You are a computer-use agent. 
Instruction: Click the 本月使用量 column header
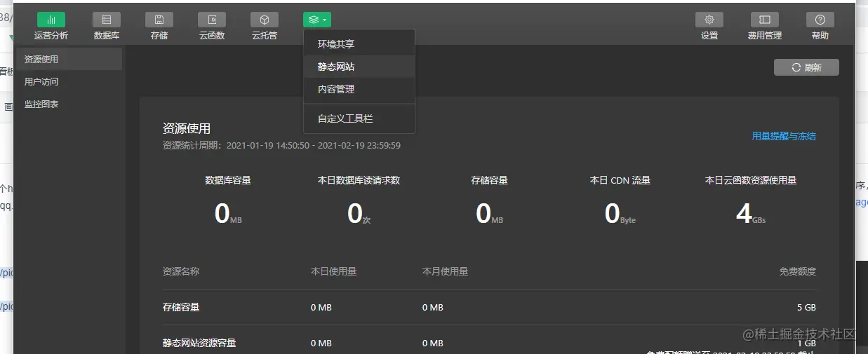point(445,271)
